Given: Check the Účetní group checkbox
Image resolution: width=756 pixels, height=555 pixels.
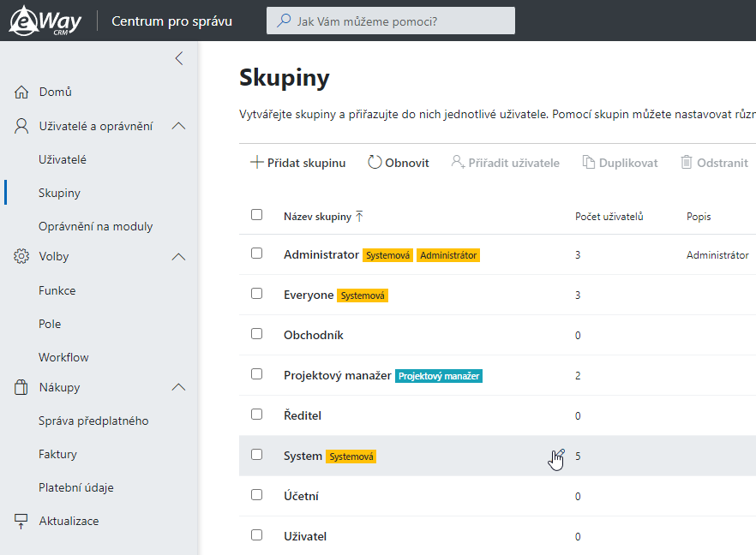Looking at the screenshot, I should coord(256,495).
